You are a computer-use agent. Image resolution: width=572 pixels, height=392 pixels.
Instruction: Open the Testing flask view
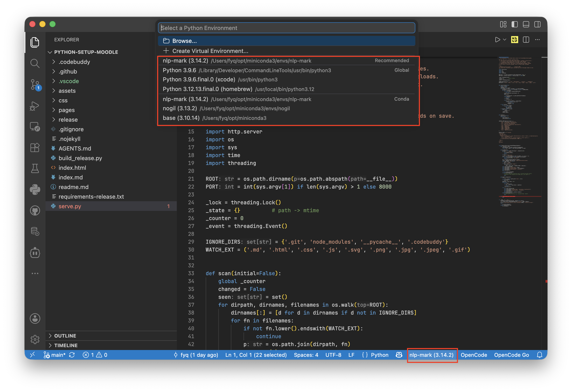pos(35,169)
